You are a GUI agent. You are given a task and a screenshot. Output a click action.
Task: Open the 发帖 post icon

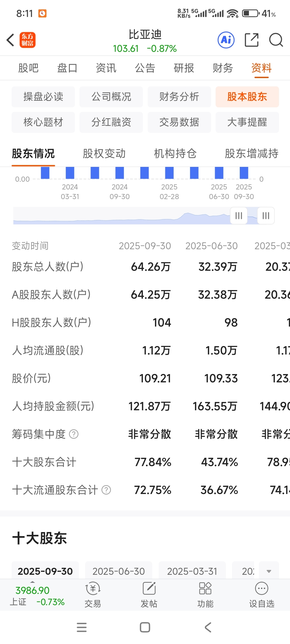(149, 595)
